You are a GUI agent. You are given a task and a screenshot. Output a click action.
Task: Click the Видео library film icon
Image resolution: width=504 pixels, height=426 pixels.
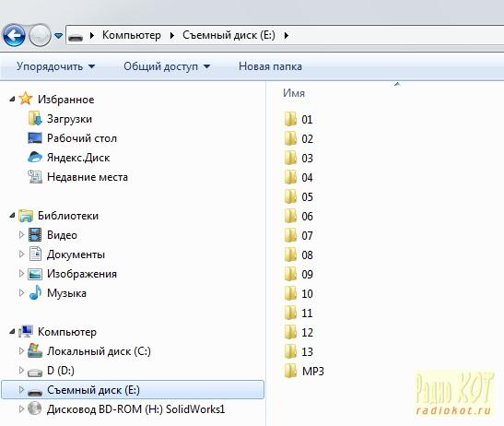(35, 235)
